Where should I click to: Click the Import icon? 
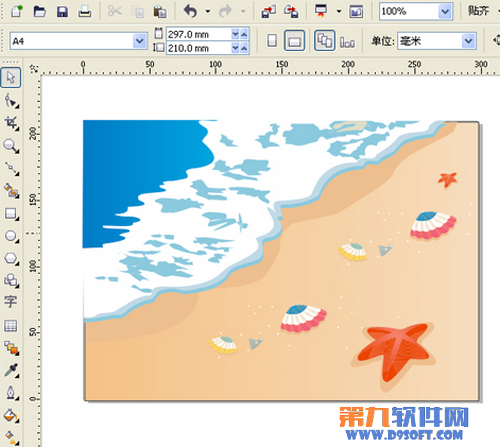coord(269,11)
